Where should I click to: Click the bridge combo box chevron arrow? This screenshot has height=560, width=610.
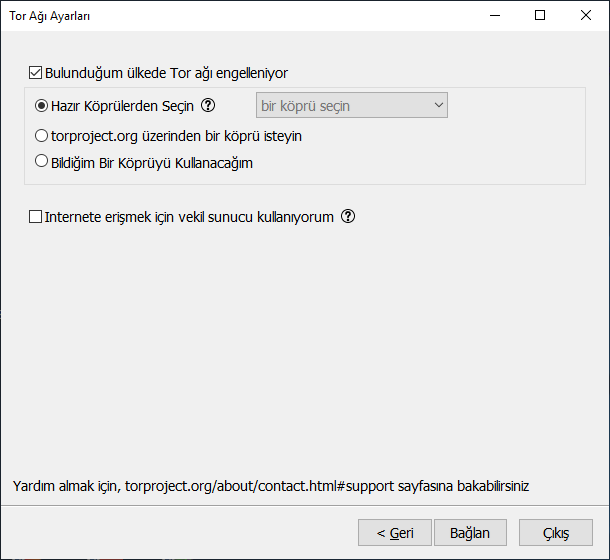438,105
